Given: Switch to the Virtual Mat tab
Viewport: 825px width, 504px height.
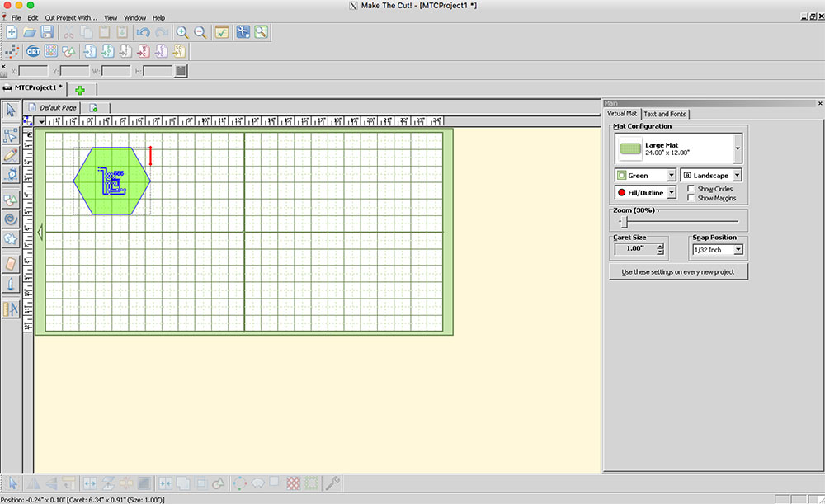Looking at the screenshot, I should click(x=622, y=114).
